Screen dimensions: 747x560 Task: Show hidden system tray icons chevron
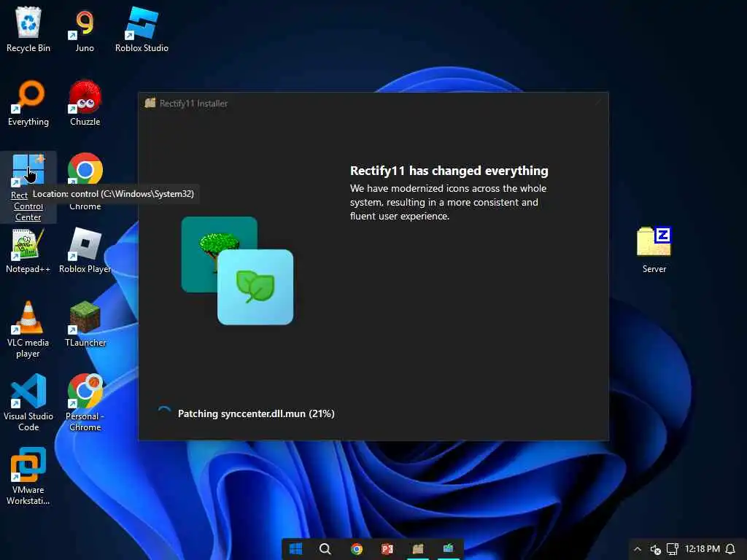point(638,549)
